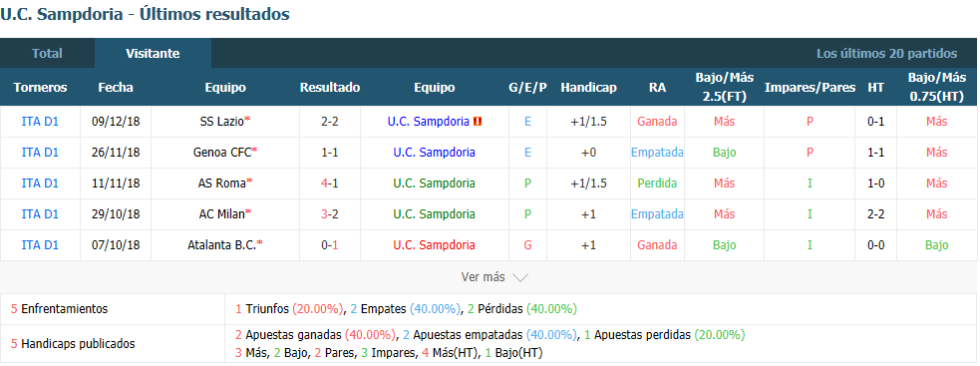Switch to the Total tab
Viewport: 980px width, 366px height.
pyautogui.click(x=48, y=53)
